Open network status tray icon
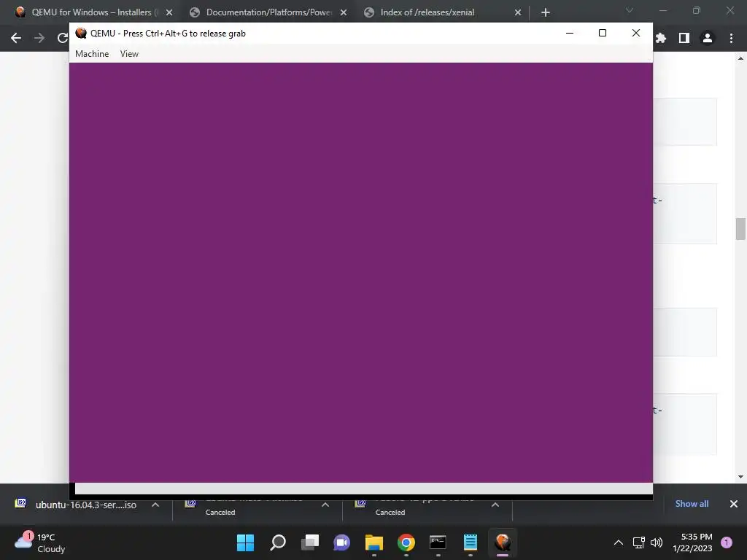This screenshot has height=560, width=747. (x=639, y=542)
